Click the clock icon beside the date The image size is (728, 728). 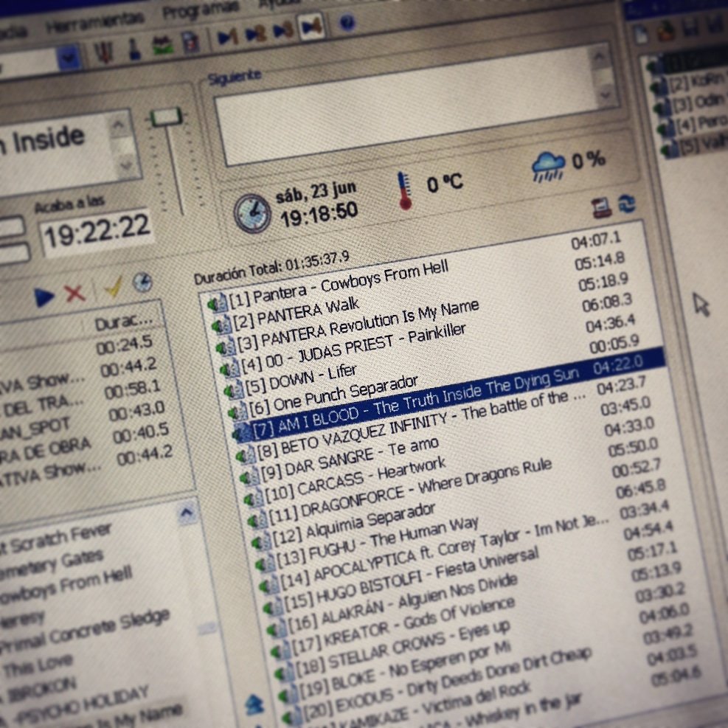(252, 213)
